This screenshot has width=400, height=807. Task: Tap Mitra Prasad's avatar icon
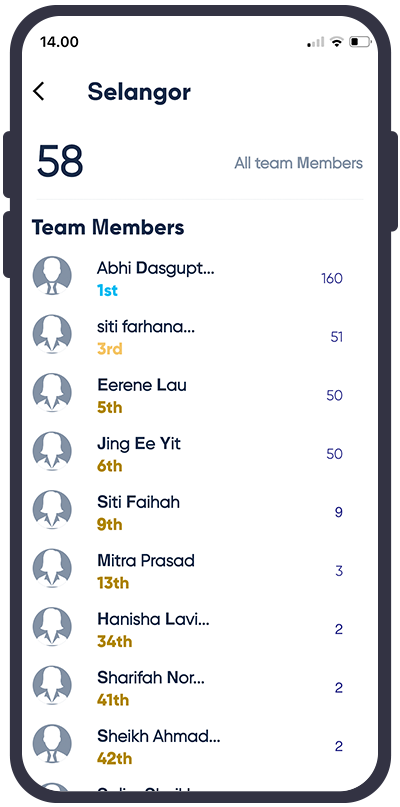click(x=52, y=568)
